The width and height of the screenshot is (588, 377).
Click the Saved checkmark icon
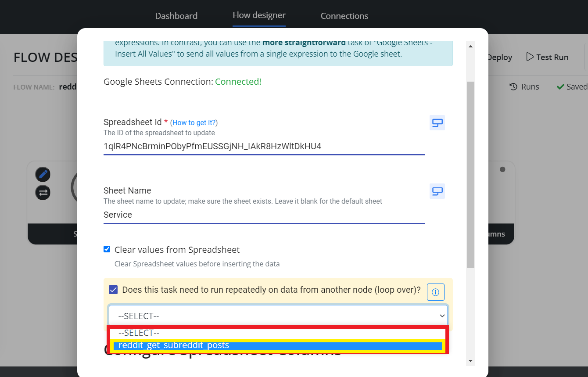(x=560, y=87)
